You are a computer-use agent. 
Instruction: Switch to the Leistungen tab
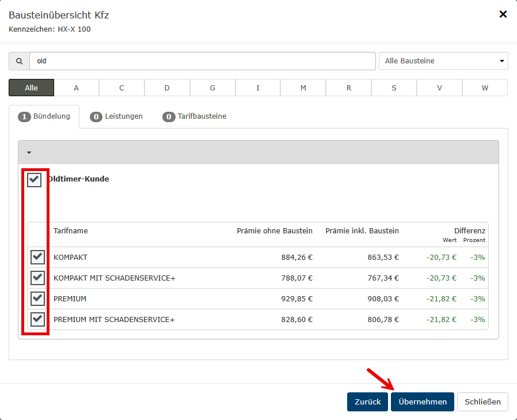click(x=116, y=116)
